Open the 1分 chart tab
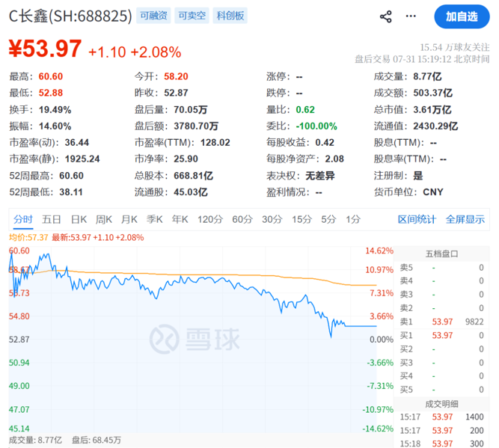The width and height of the screenshot is (499, 448). pos(353,219)
